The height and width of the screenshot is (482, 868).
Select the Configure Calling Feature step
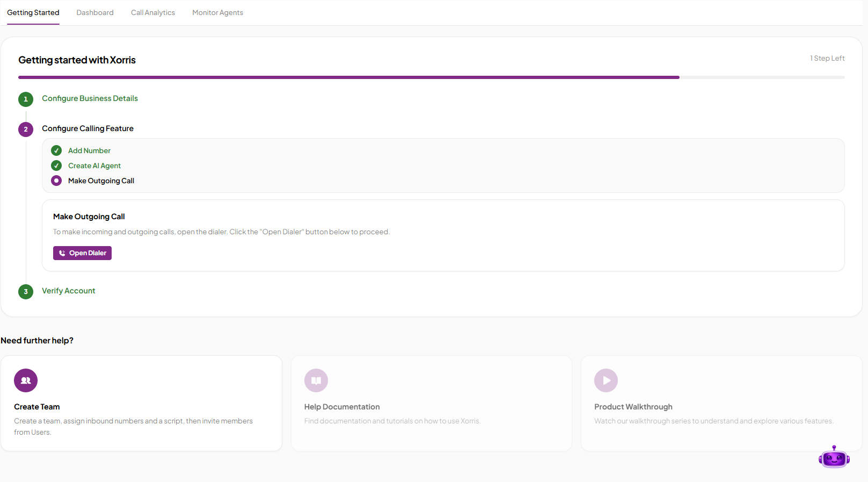pyautogui.click(x=87, y=128)
